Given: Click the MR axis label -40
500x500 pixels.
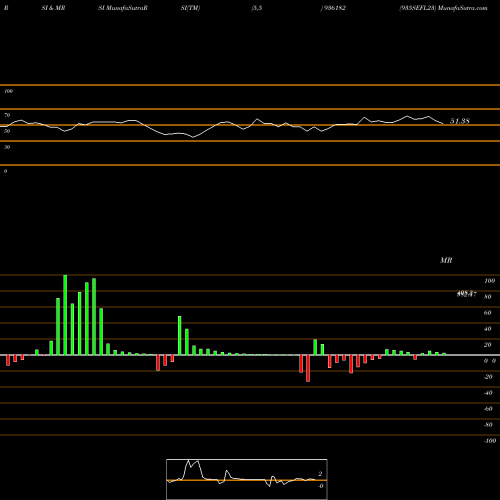Looking at the screenshot, I should pyautogui.click(x=488, y=393).
